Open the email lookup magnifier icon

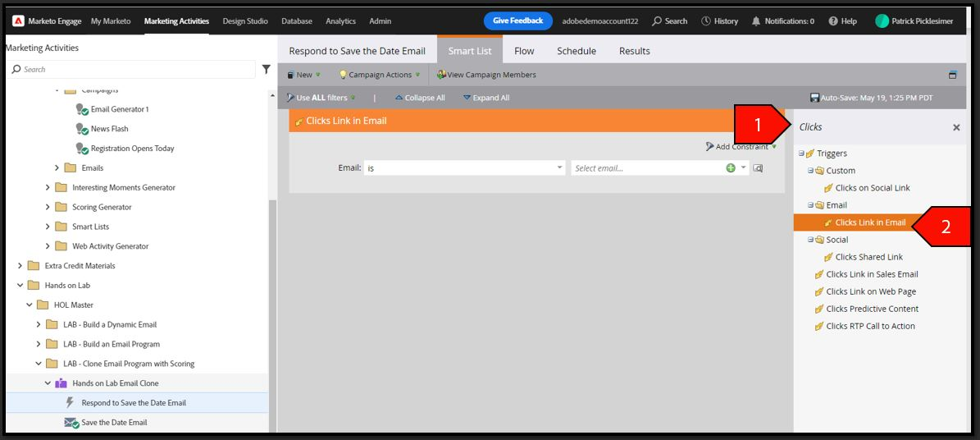(758, 167)
